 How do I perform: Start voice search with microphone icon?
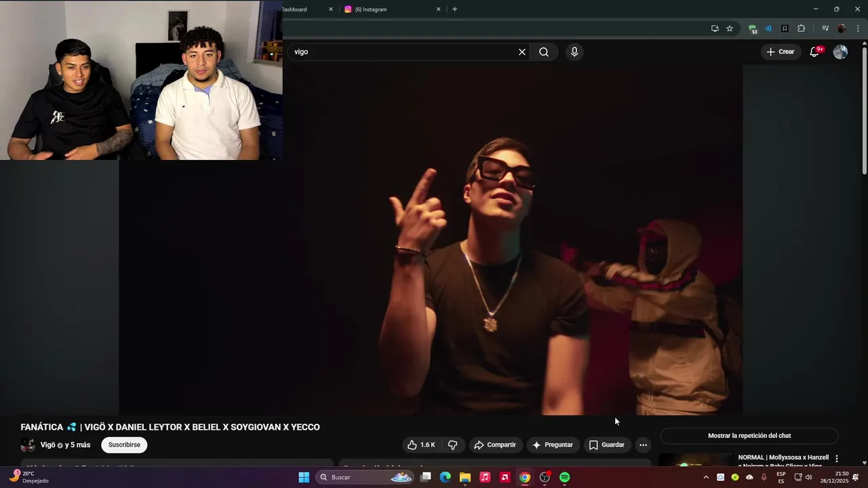click(x=574, y=52)
